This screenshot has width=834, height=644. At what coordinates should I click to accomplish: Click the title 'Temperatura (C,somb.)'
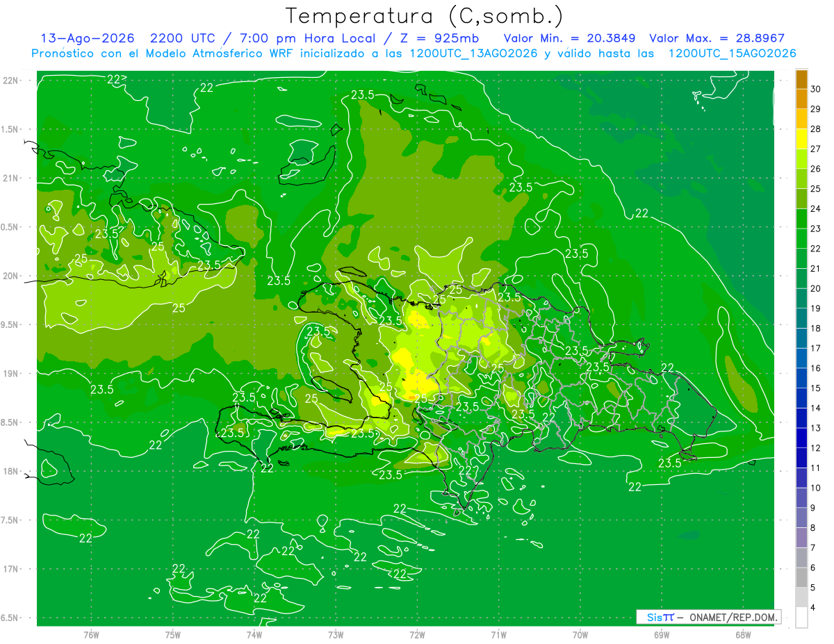pos(425,15)
